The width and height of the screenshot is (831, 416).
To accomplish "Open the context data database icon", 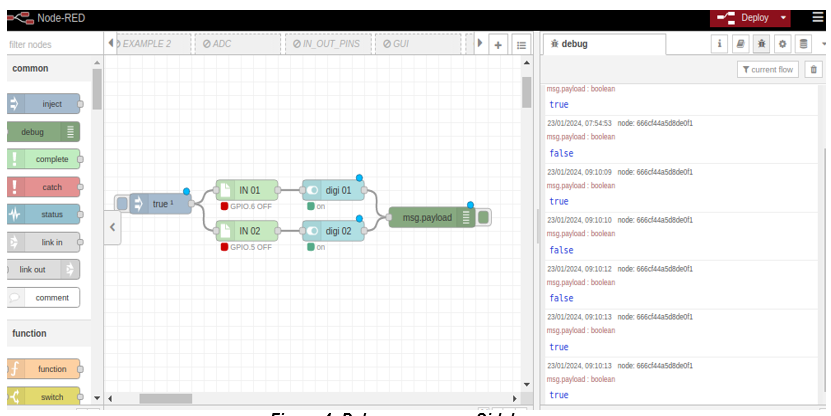I will coord(803,44).
